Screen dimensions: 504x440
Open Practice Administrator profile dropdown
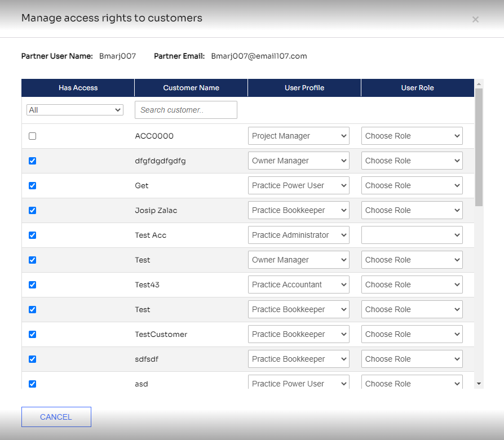(x=299, y=235)
